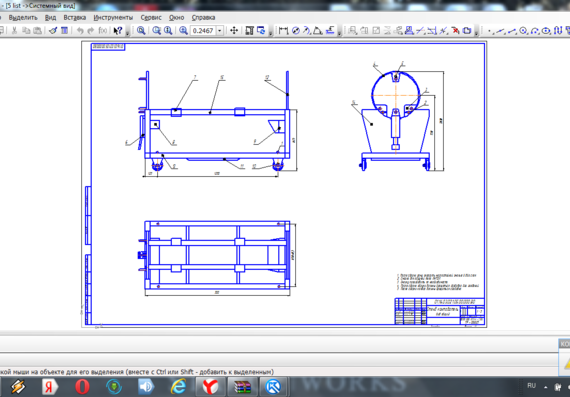Click the zoom-in plus magnifier icon
Screen dimensions: 570x397
(183, 31)
